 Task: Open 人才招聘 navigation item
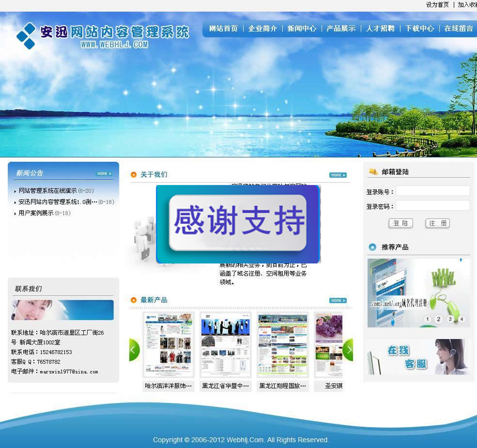tap(380, 29)
